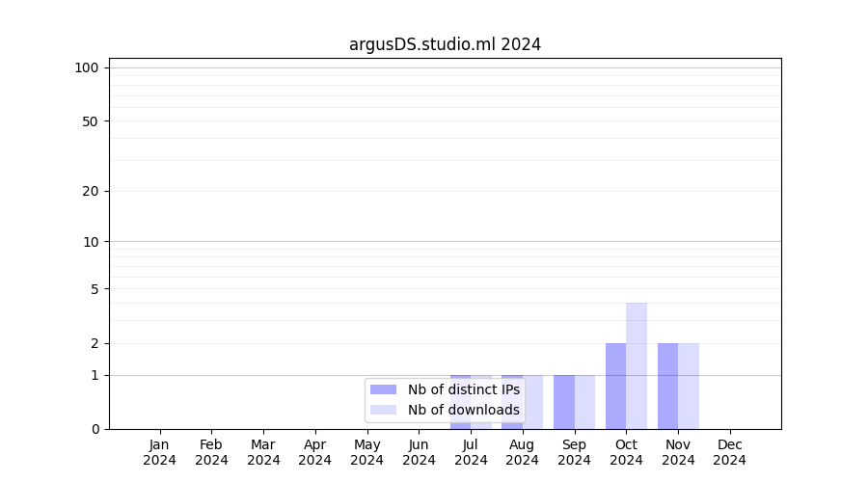This screenshot has height=482, width=868.
Task: Select the August downloads bar
Action: (x=533, y=401)
